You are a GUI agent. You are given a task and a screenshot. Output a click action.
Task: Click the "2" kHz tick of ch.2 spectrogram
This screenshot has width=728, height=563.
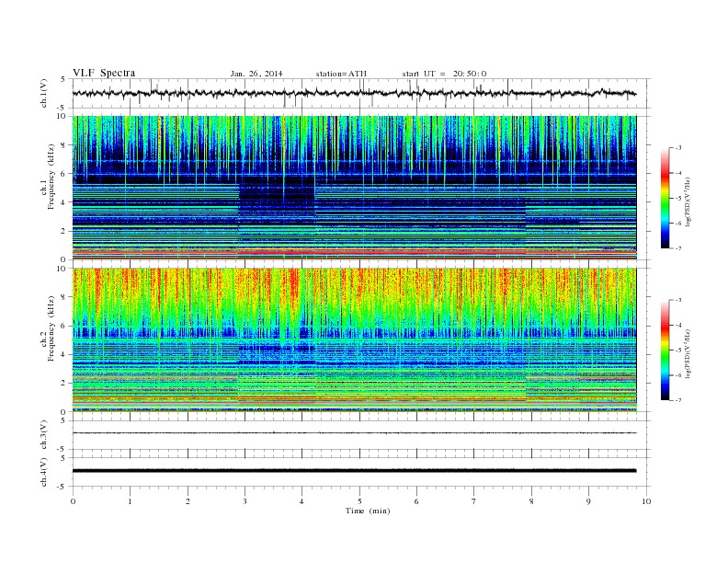coord(64,383)
